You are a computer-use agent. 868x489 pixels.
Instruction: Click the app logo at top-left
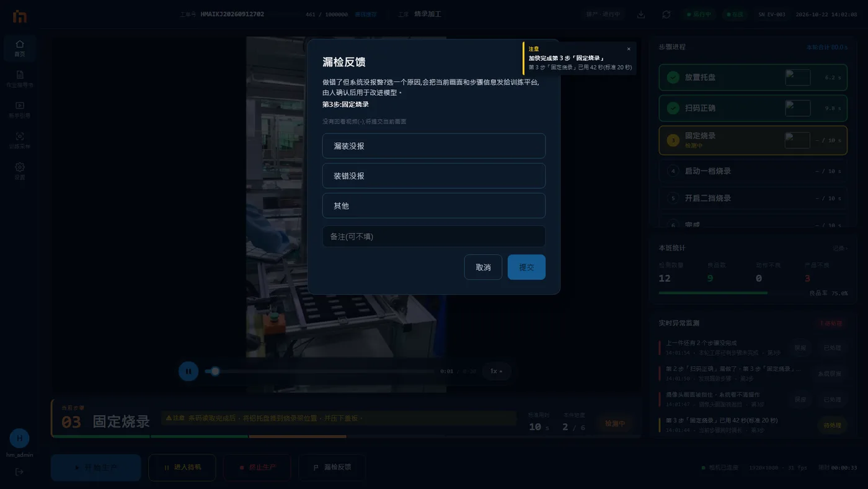click(20, 16)
